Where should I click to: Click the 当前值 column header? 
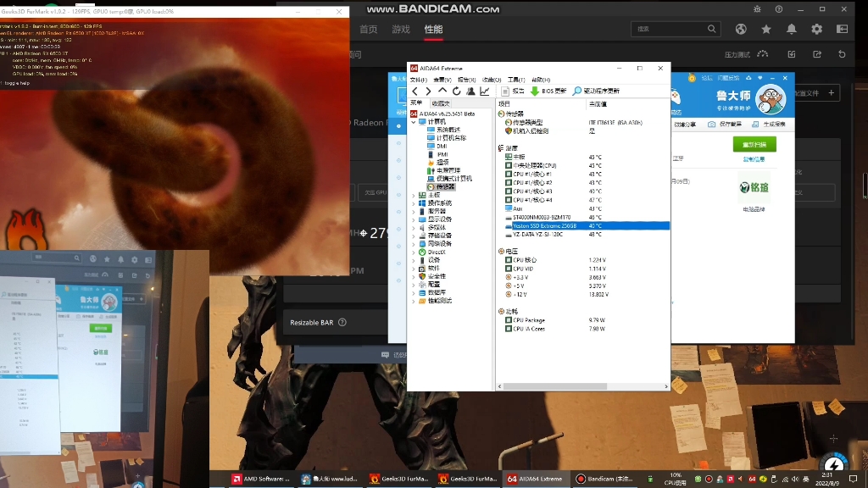point(598,103)
